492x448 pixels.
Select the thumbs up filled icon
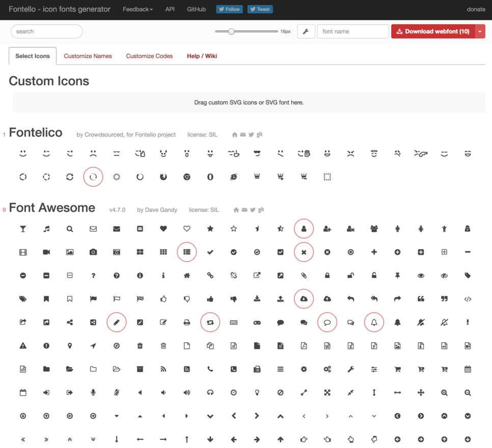coord(210,299)
